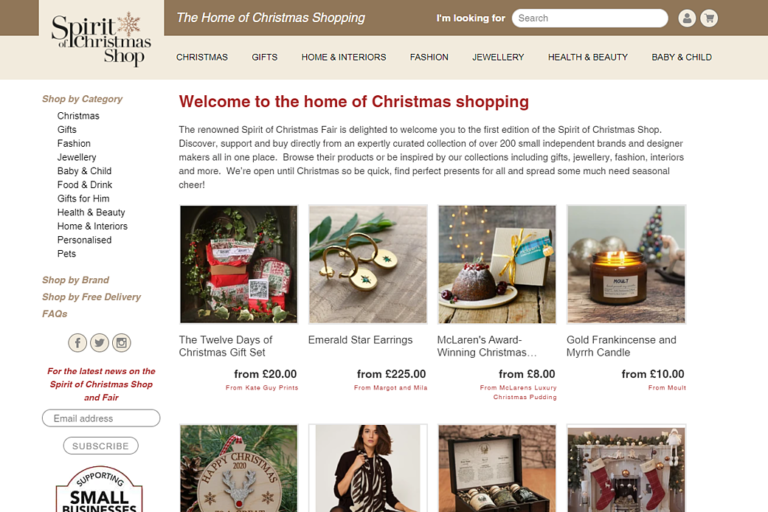Visit the Facebook page icon
The width and height of the screenshot is (768, 512).
click(x=77, y=342)
